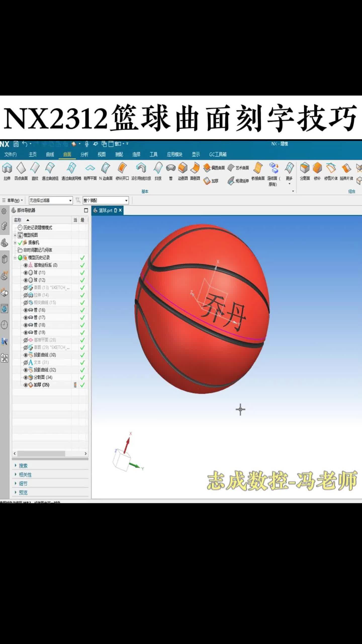This screenshot has width=362, height=644.
Task: Open the 规律延伸 tool
Action: tap(238, 181)
